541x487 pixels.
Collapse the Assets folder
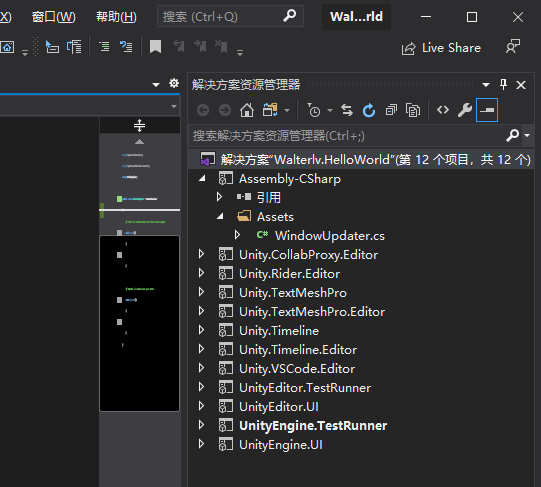(220, 216)
